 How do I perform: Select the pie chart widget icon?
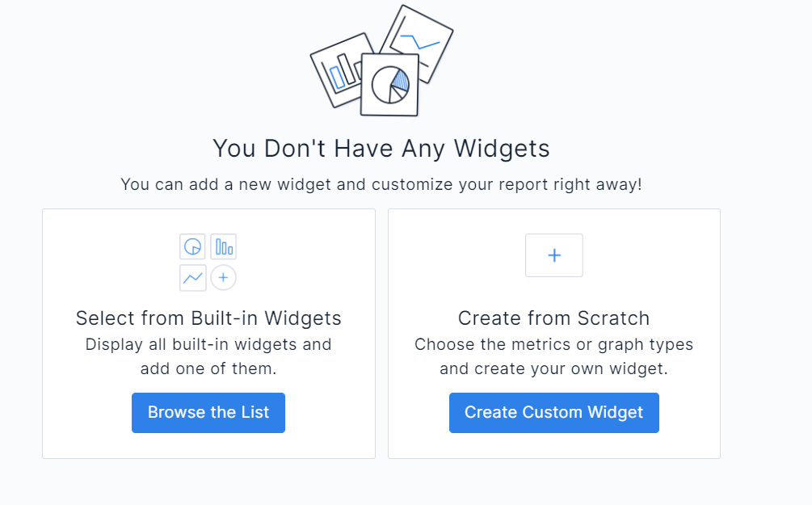coord(192,246)
